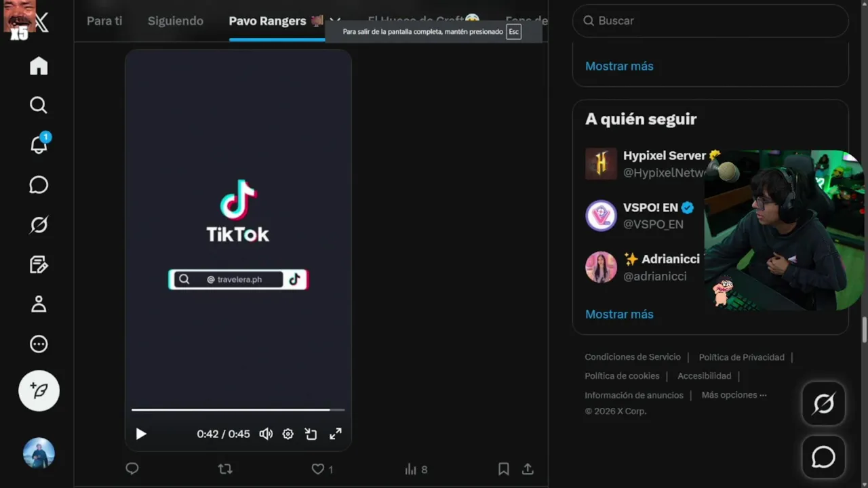Open Accesibilidad link

(704, 375)
